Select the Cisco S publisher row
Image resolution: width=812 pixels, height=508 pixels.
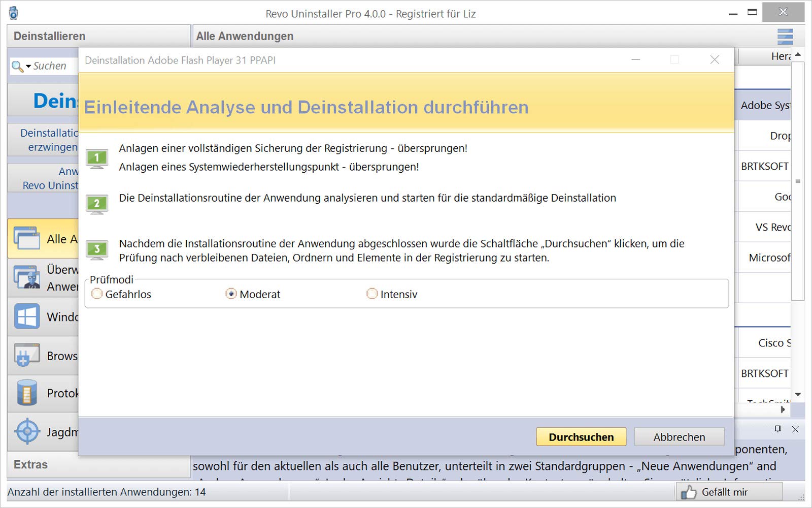[763, 343]
